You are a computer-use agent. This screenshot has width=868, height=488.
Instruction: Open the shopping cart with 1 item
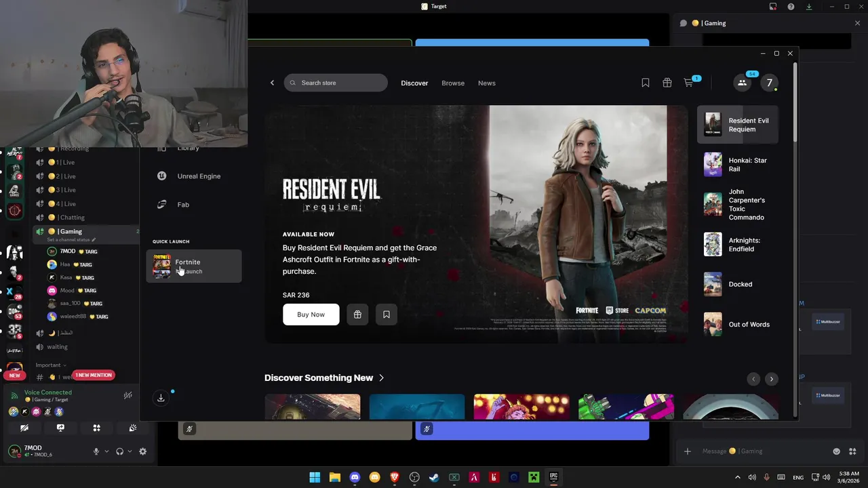(689, 83)
